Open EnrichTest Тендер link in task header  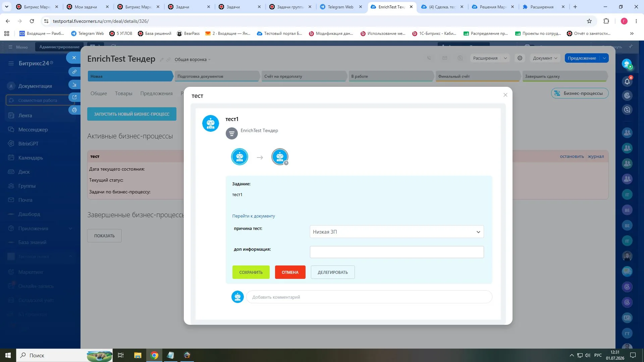pyautogui.click(x=259, y=130)
